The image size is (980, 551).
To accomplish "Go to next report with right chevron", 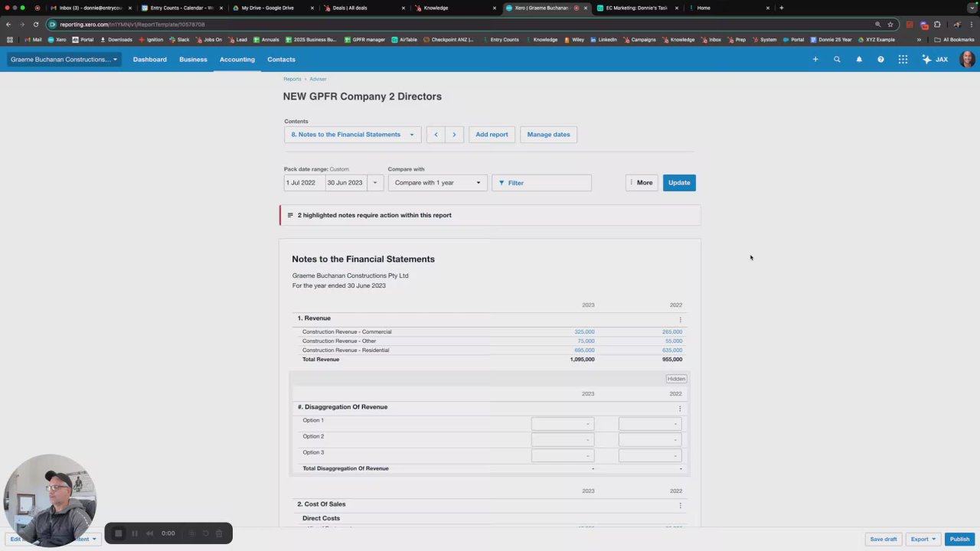I will pos(454,135).
